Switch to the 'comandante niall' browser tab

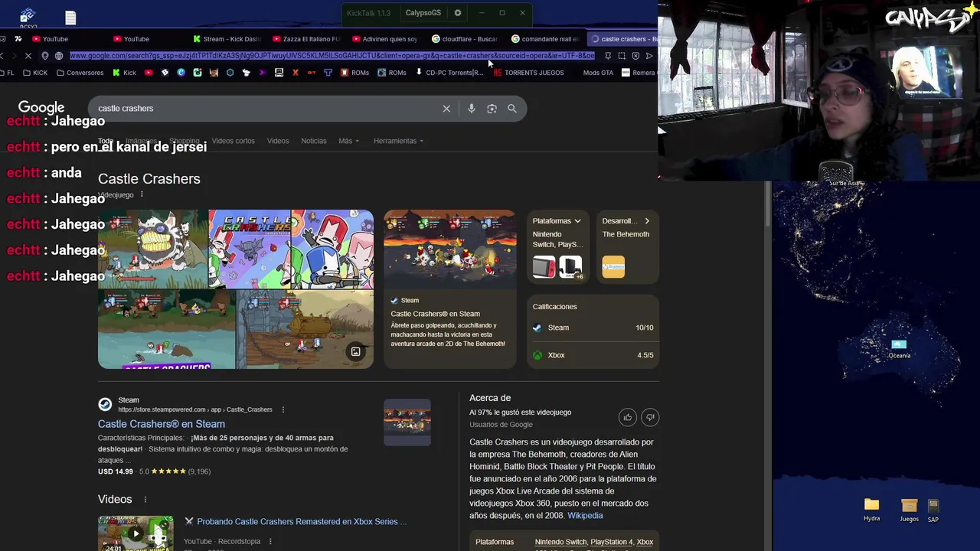(545, 39)
